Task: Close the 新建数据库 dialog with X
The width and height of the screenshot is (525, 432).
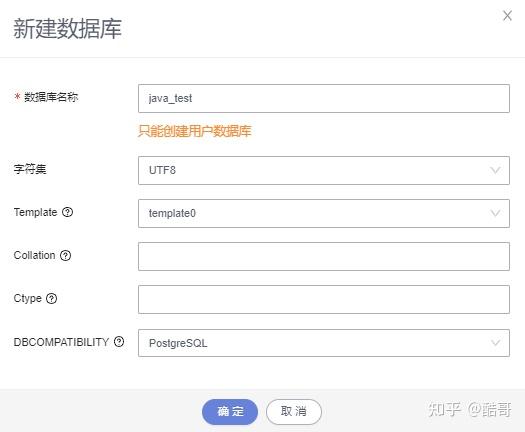Action: coord(507,15)
